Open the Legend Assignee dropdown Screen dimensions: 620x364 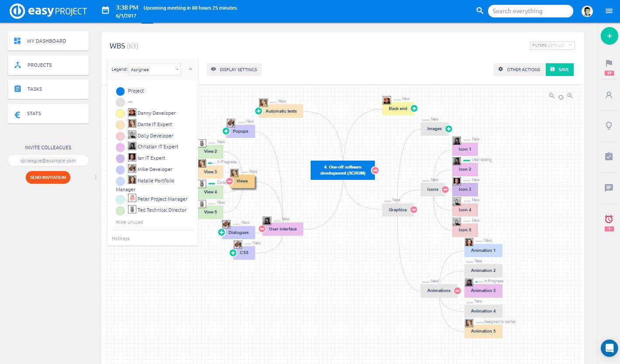155,69
